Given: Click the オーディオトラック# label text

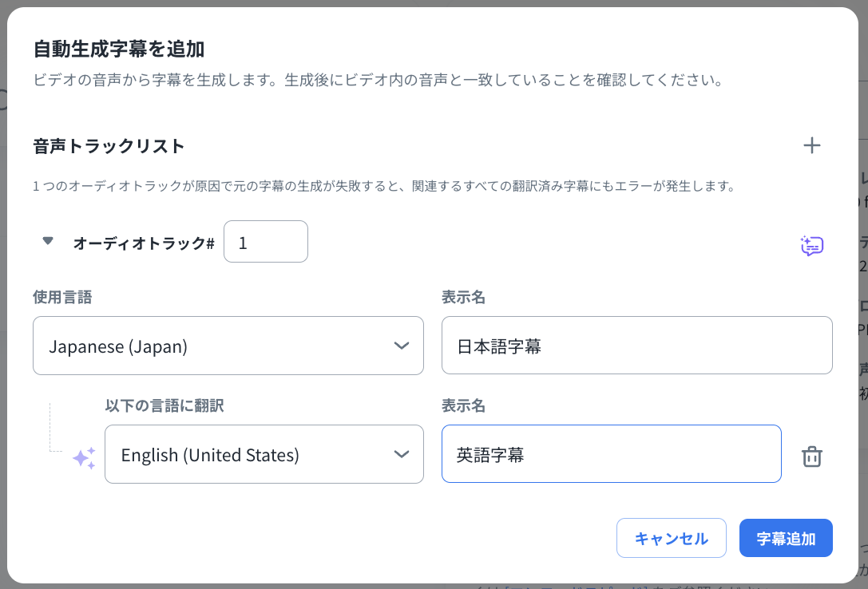Looking at the screenshot, I should coord(144,243).
